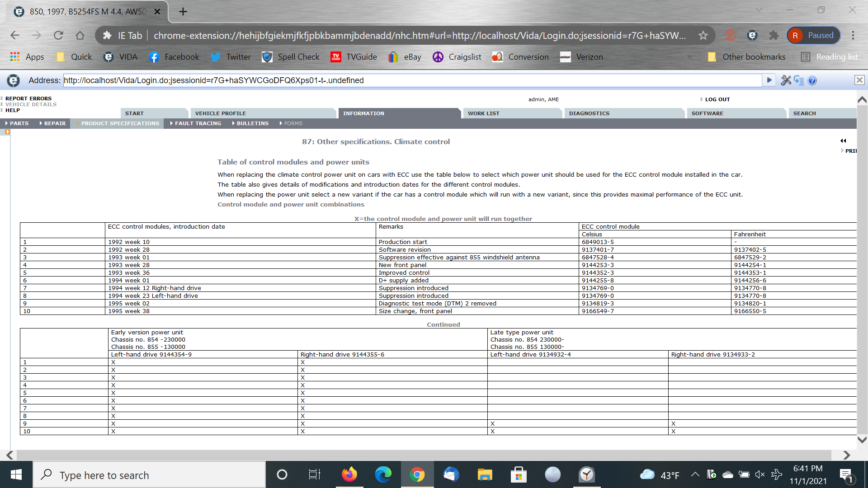Expand the orange side panel arrow
The image size is (868, 488).
point(7,132)
